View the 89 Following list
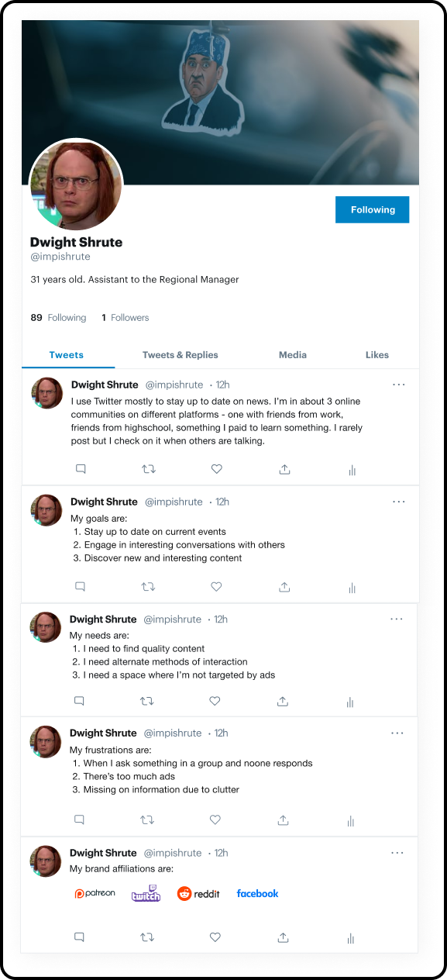Image resolution: width=447 pixels, height=980 pixels. click(58, 317)
